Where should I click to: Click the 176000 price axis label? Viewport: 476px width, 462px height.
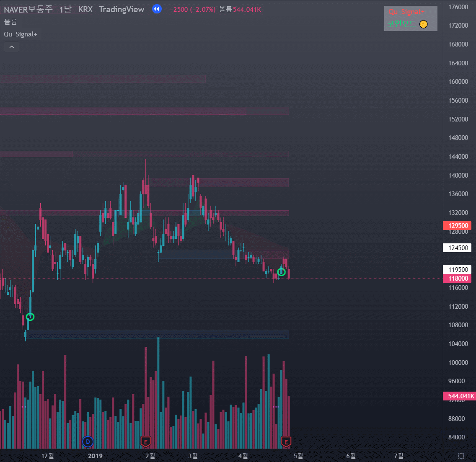pos(458,7)
